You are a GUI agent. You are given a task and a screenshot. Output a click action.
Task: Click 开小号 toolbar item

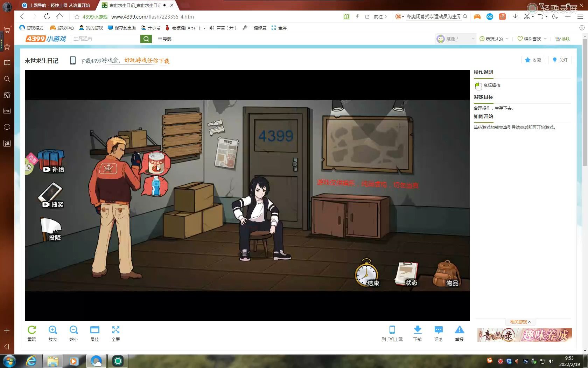[150, 28]
